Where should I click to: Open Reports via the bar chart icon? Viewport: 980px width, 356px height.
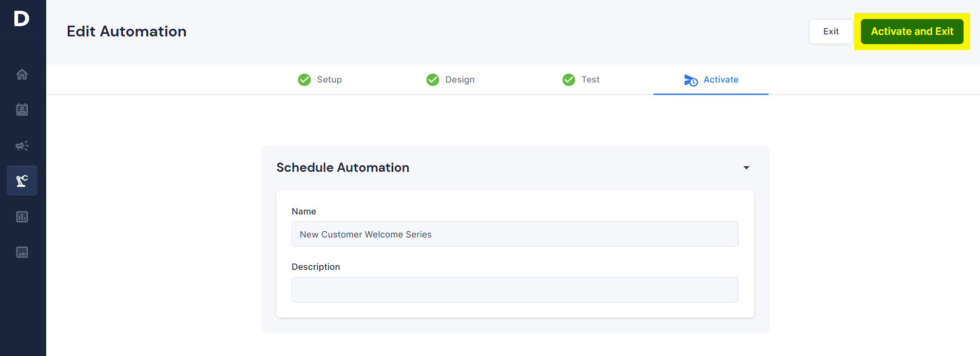[22, 216]
